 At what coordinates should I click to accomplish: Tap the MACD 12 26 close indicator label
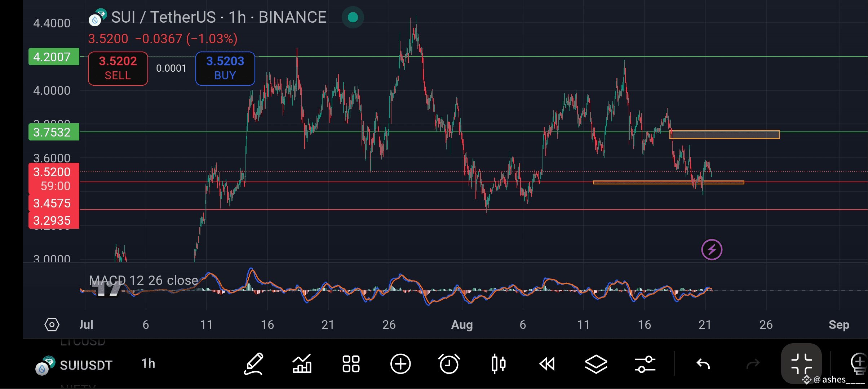143,280
